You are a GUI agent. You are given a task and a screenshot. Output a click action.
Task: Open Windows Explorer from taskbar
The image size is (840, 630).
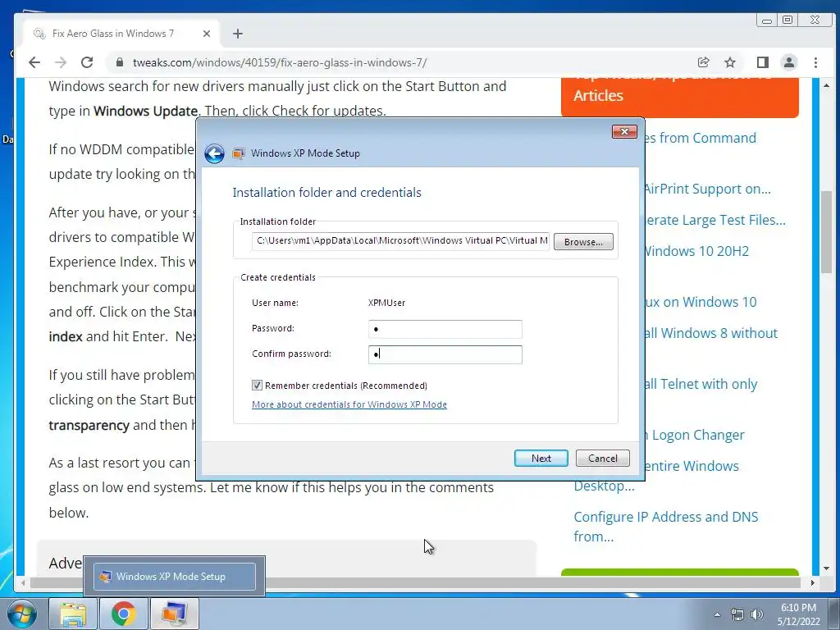73,614
